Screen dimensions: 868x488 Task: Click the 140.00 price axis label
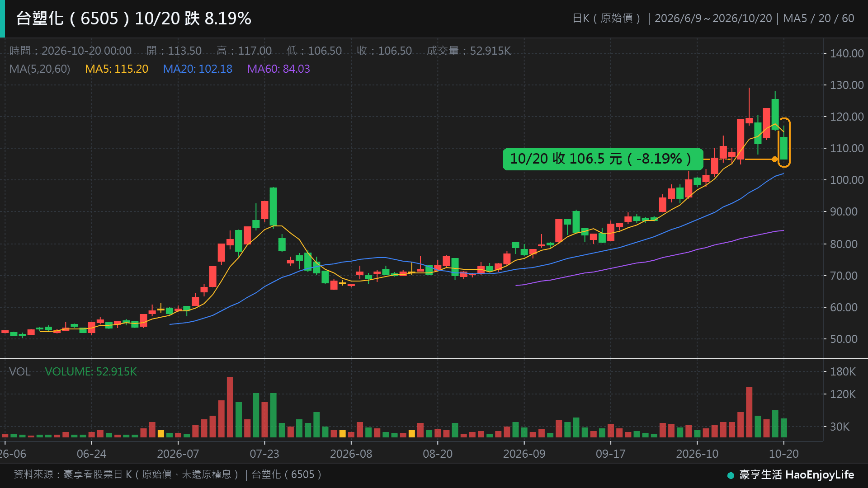click(847, 53)
